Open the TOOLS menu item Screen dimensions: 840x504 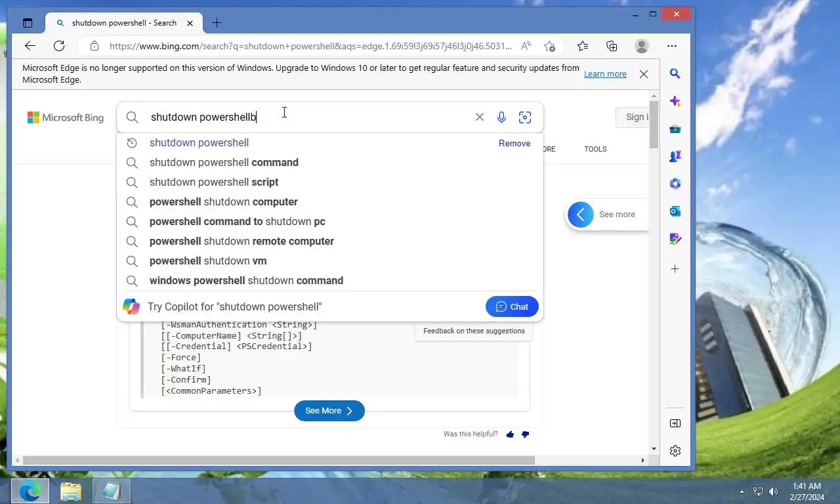tap(595, 149)
